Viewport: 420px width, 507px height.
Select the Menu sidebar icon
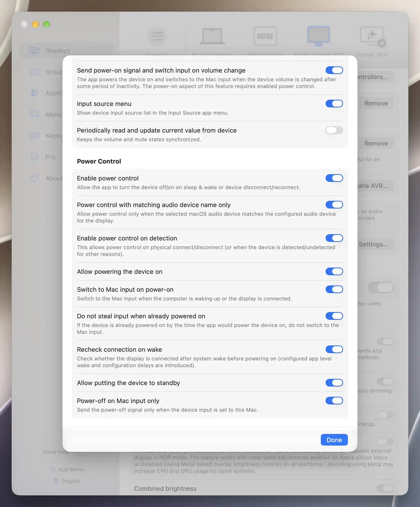34,114
